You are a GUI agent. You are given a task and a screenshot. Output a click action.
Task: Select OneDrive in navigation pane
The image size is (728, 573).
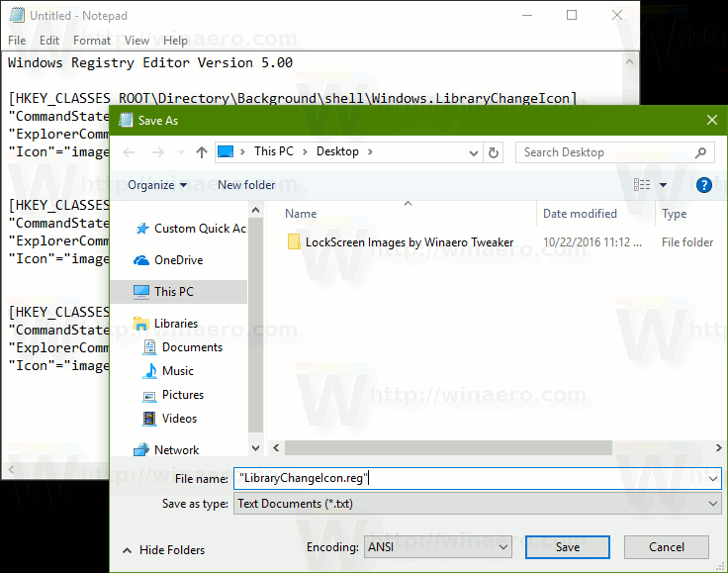point(168,260)
